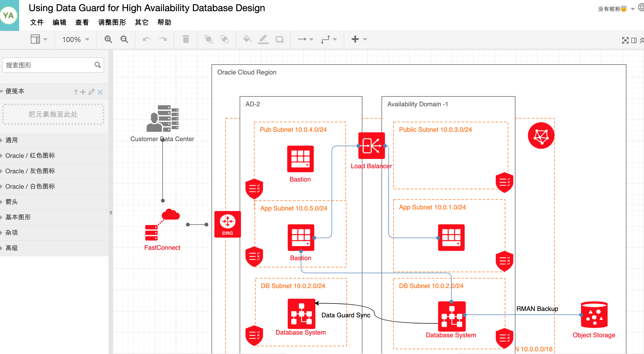This screenshot has height=354, width=644.
Task: Click the fit page view button
Action: [625, 40]
